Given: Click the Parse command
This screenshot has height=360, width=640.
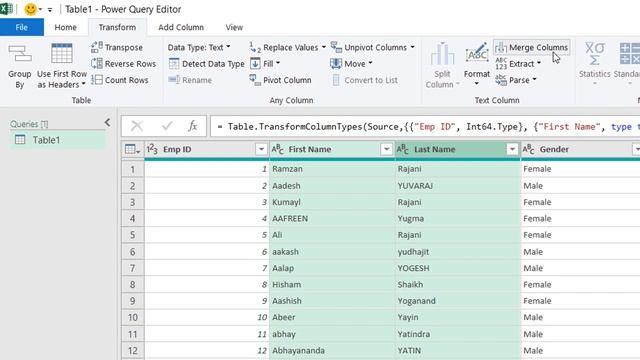Looking at the screenshot, I should coord(516,80).
